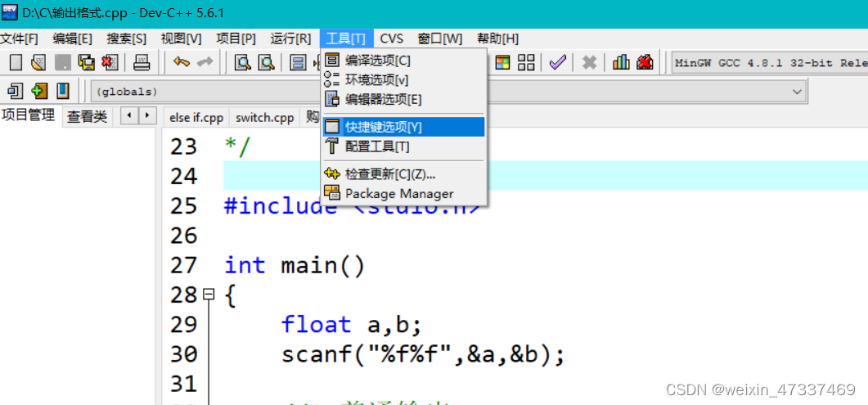Open the 帮助[H] menu
Image resolution: width=868 pixels, height=405 pixels.
pyautogui.click(x=497, y=38)
